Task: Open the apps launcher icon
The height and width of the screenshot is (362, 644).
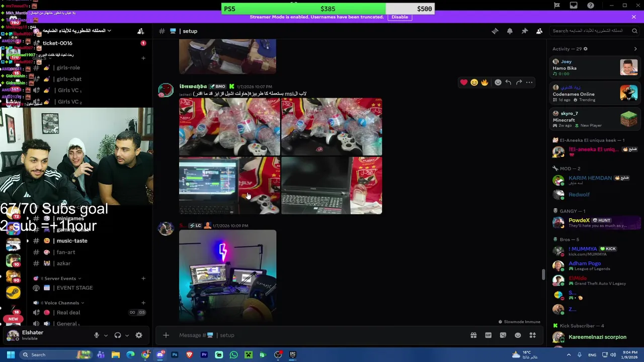Action: [533, 335]
